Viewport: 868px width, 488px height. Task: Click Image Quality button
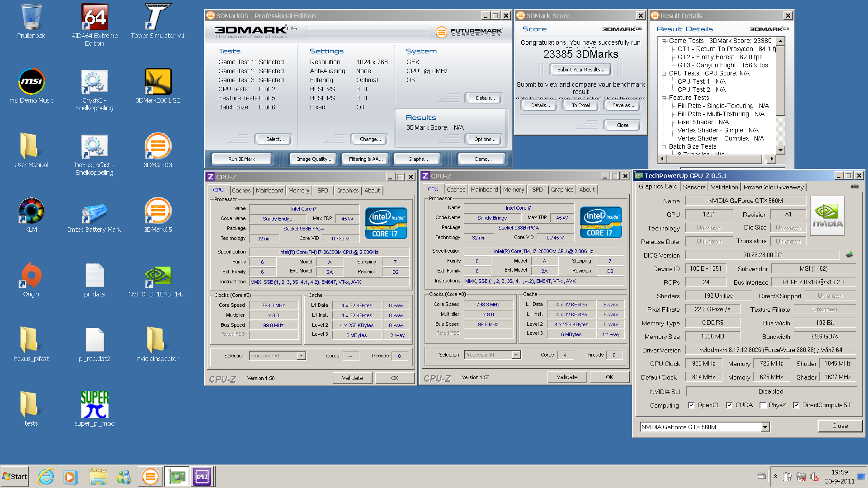tap(314, 159)
